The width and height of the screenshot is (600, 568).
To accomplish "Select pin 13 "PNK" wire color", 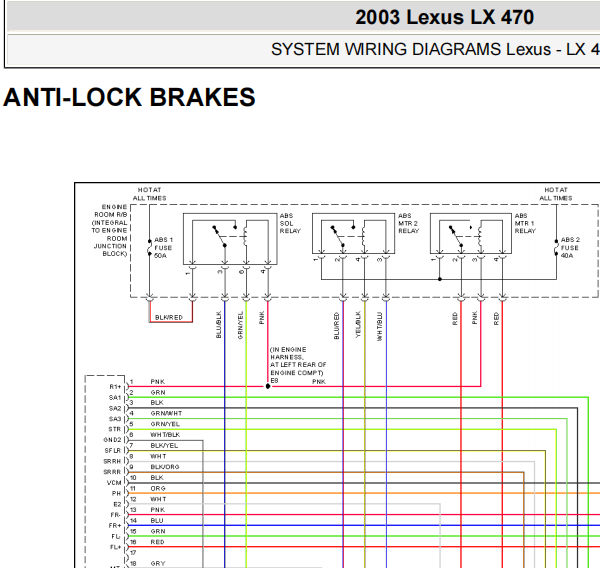I will tap(158, 510).
